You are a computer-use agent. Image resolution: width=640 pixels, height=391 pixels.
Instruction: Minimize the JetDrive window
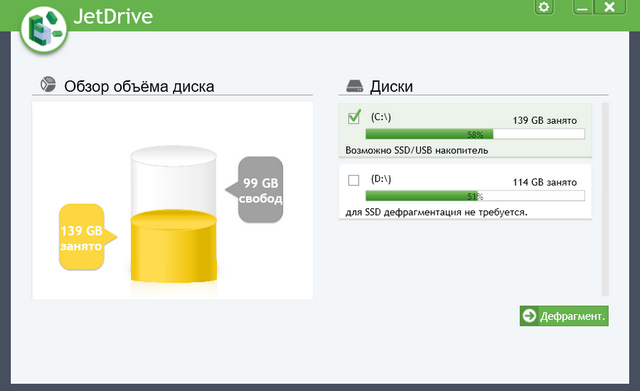[582, 7]
